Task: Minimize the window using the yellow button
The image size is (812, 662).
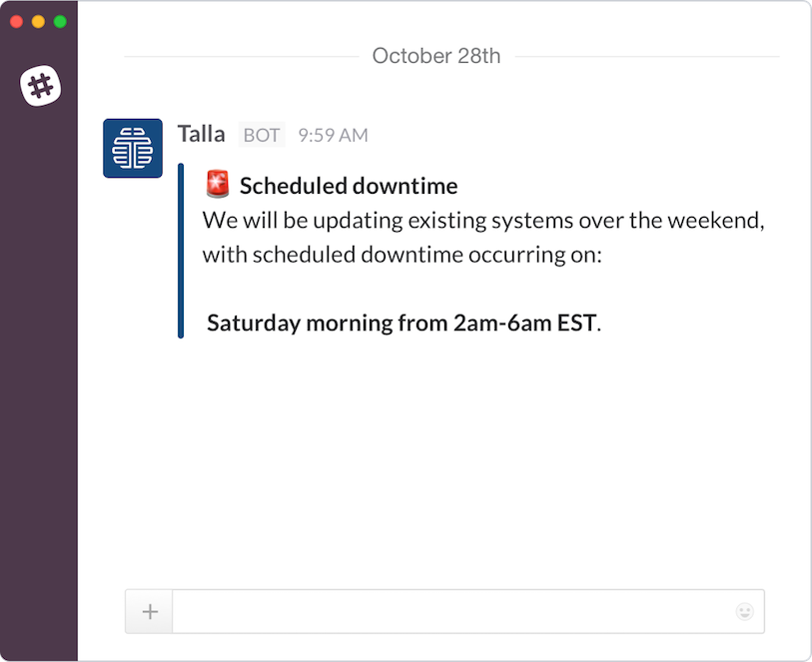Action: coord(38,21)
